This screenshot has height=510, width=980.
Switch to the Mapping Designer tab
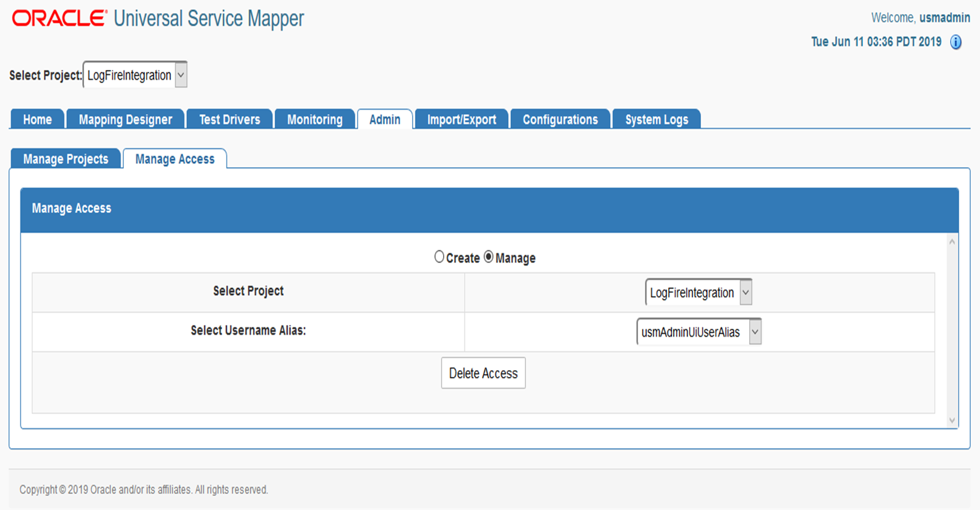[x=126, y=119]
